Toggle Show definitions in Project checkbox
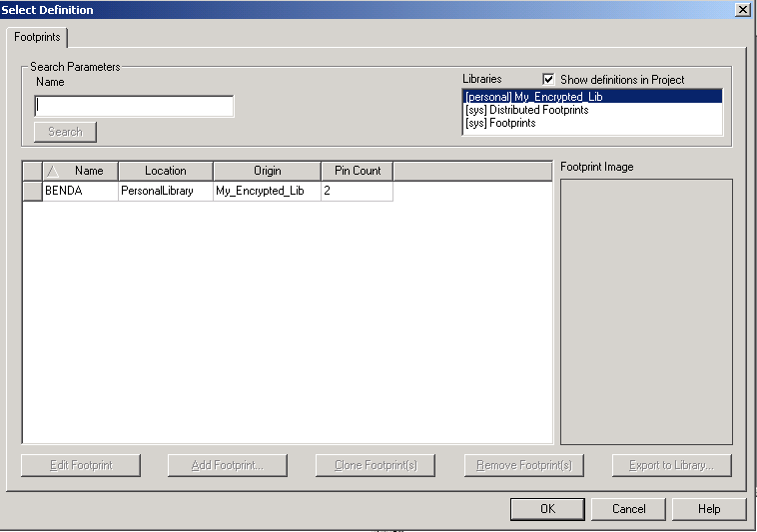The image size is (757, 532). 548,79
